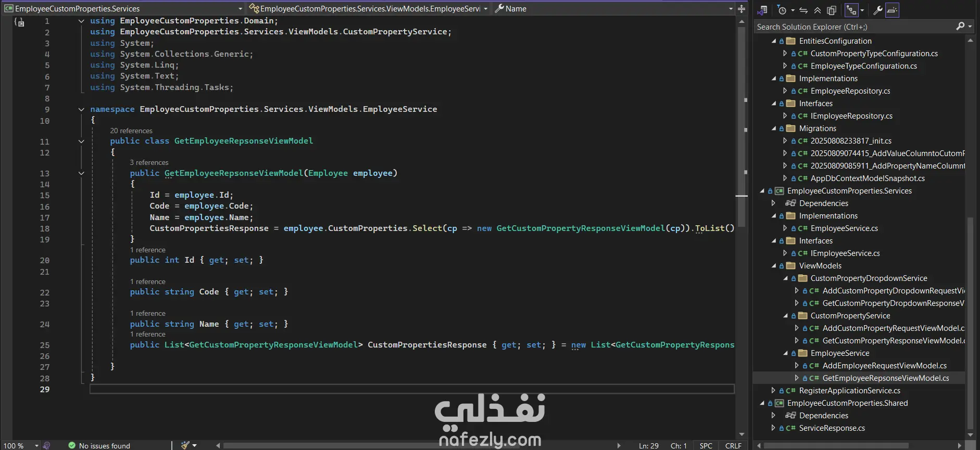Viewport: 980px width, 450px height.
Task: Open the member navigation dropdown showing Name
Action: [613, 8]
